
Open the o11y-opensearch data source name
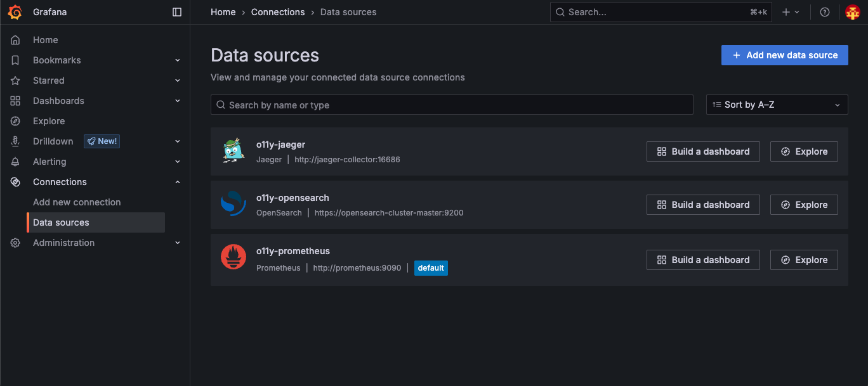point(293,198)
